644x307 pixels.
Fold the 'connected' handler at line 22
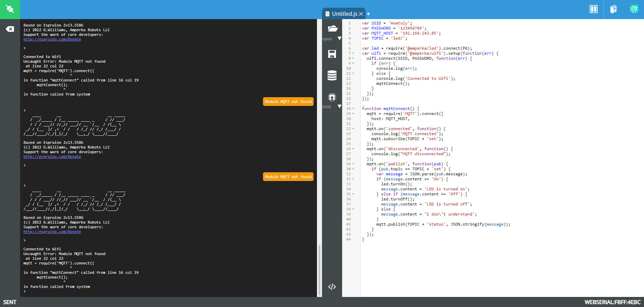click(353, 129)
